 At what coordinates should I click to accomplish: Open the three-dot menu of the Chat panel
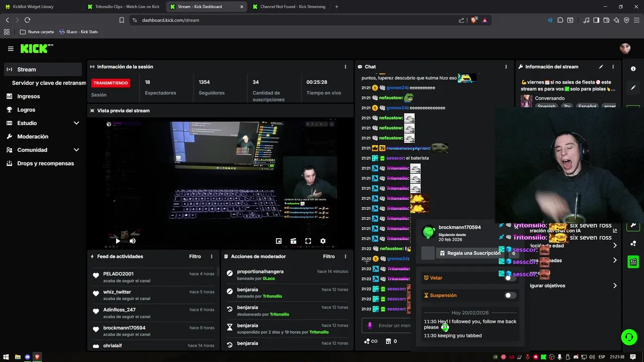pos(506,66)
